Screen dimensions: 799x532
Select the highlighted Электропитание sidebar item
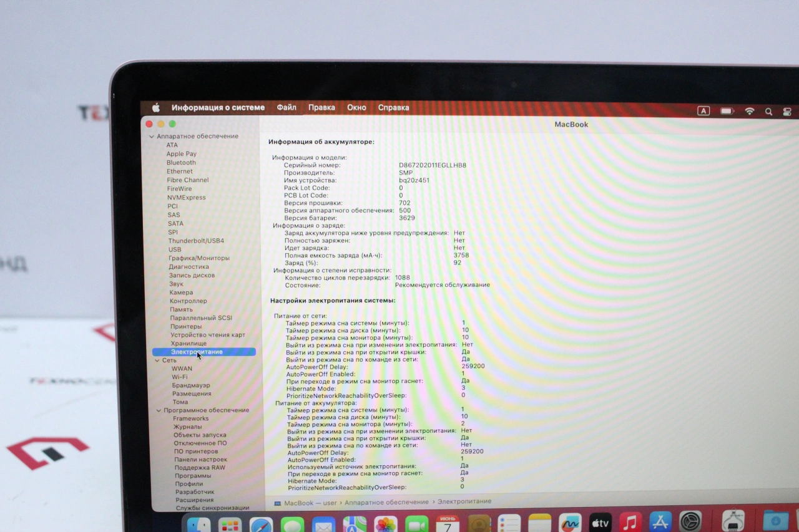pyautogui.click(x=203, y=352)
